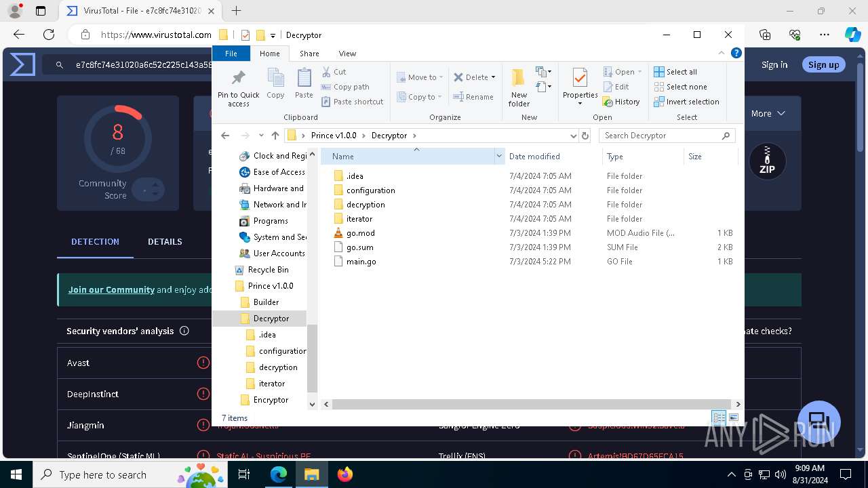Click Select all in ribbon
This screenshot has height=488, width=868.
pyautogui.click(x=675, y=72)
